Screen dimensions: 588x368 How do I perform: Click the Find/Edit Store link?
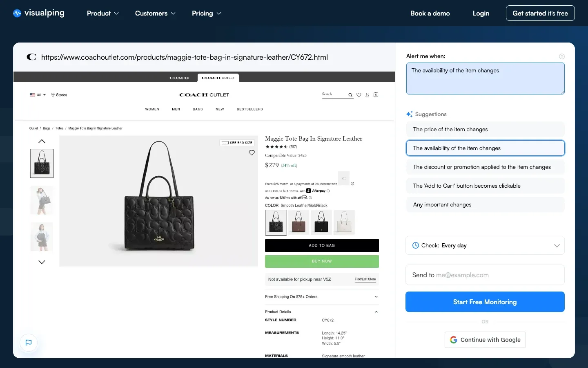[x=365, y=279]
